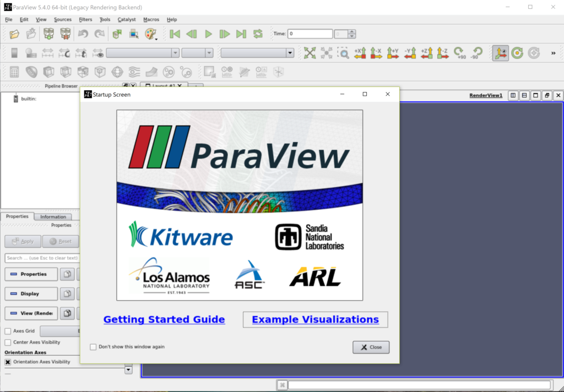Open the Getting Started Guide link
564x392 pixels.
164,319
